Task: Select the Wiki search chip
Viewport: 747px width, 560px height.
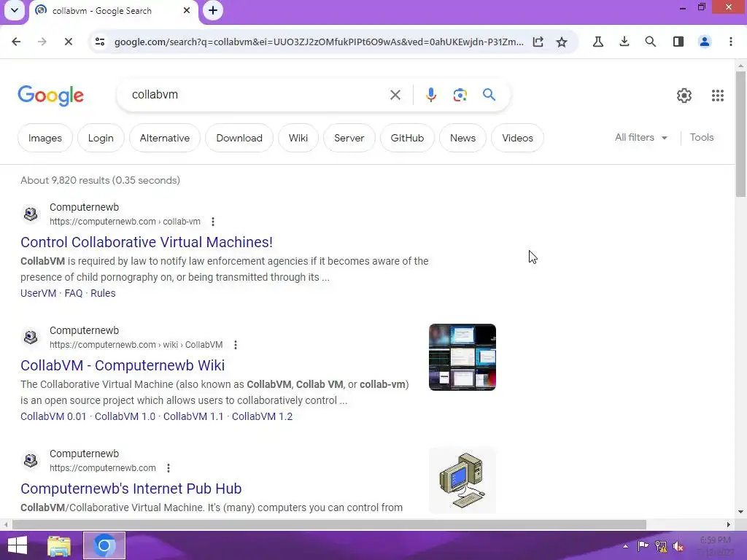Action: 298,138
